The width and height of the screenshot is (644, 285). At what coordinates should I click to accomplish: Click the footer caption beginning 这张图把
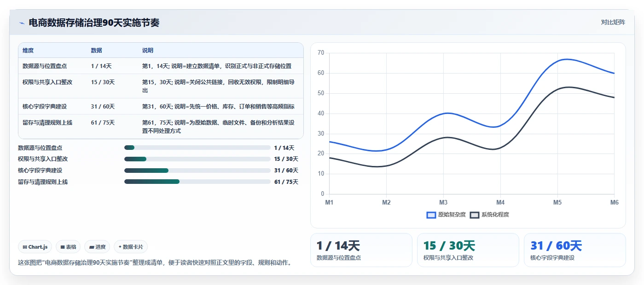[x=155, y=263]
